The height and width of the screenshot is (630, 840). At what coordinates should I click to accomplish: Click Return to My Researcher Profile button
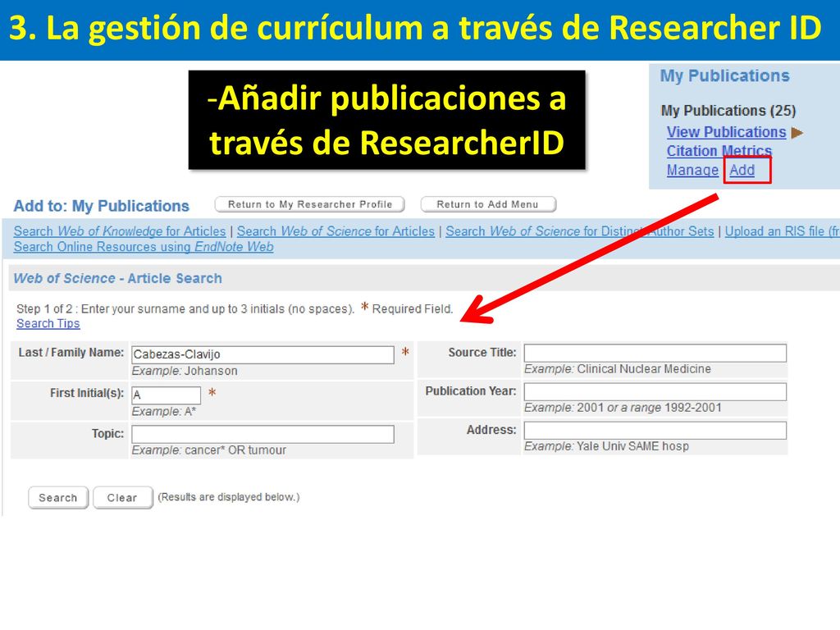[x=309, y=204]
